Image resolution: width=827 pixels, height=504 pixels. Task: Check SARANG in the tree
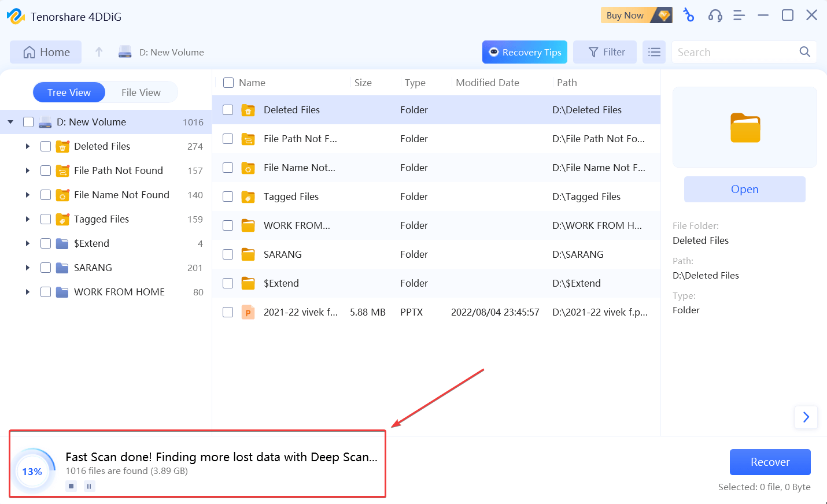pos(46,268)
